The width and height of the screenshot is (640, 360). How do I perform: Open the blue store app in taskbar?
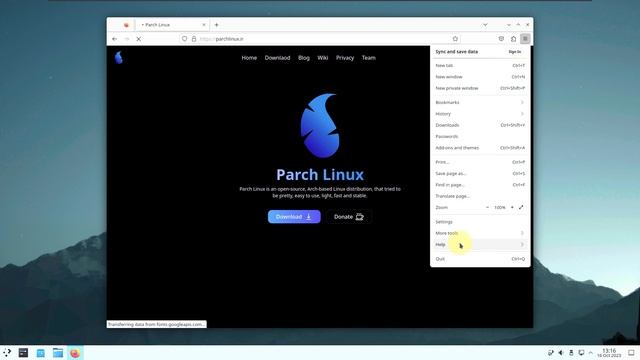[40, 353]
